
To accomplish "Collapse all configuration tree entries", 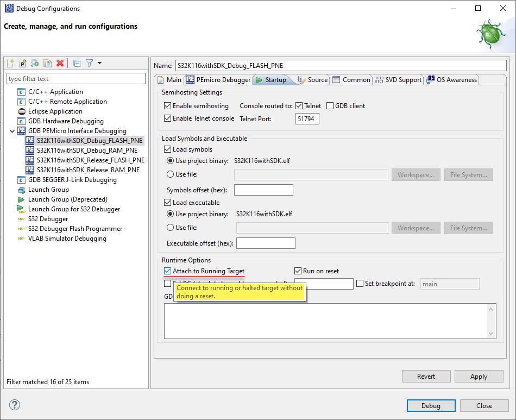I will 77,63.
